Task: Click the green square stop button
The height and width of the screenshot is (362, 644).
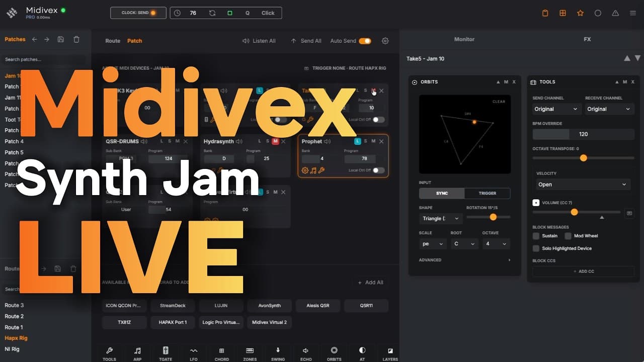Action: [x=230, y=13]
